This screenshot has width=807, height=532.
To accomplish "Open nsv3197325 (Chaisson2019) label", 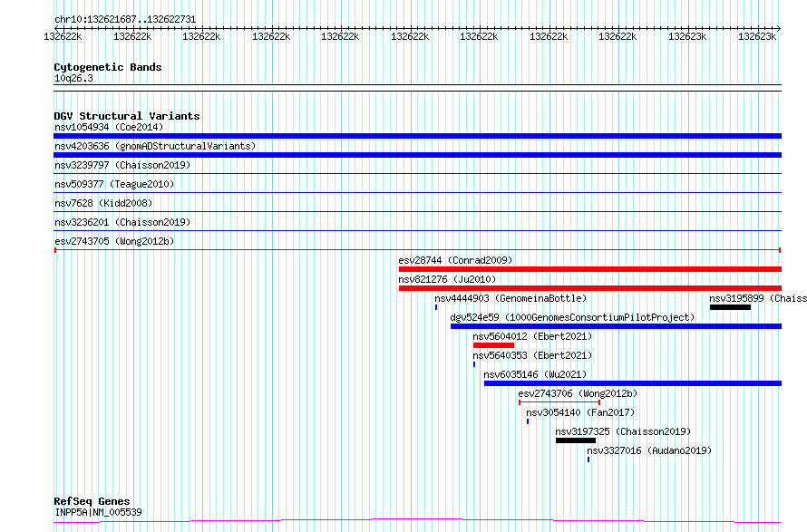I will click(x=623, y=431).
